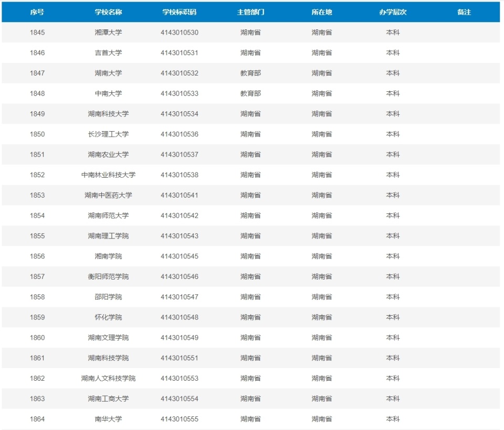Click on 中南林业科技大学 in the table
The image size is (504, 430).
point(108,175)
